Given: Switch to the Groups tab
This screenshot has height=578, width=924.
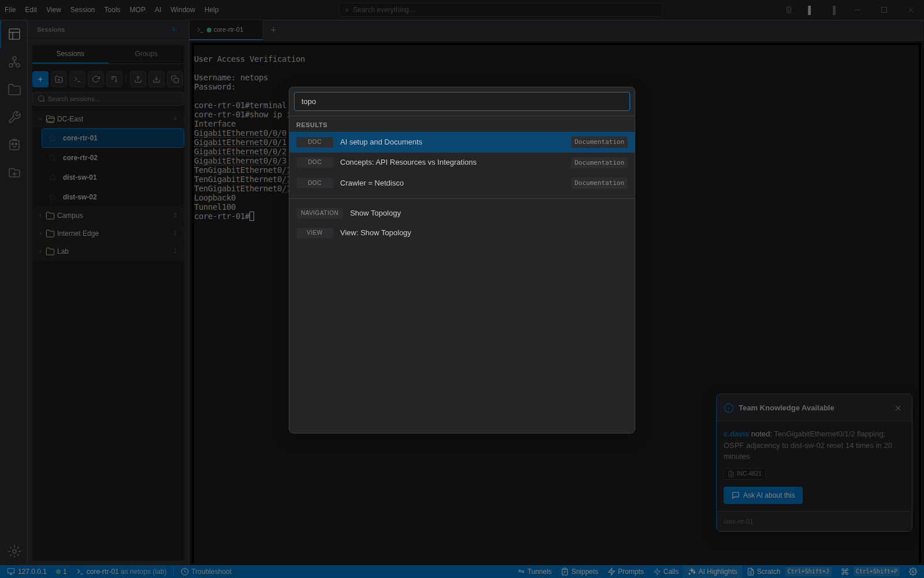Looking at the screenshot, I should 146,54.
